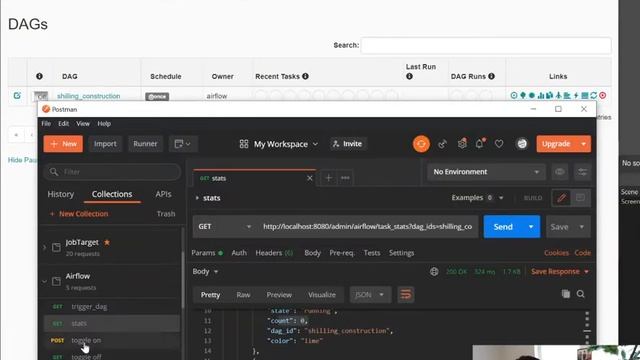Open the View menu in Postman
Image resolution: width=640 pixels, height=360 pixels.
click(x=83, y=124)
